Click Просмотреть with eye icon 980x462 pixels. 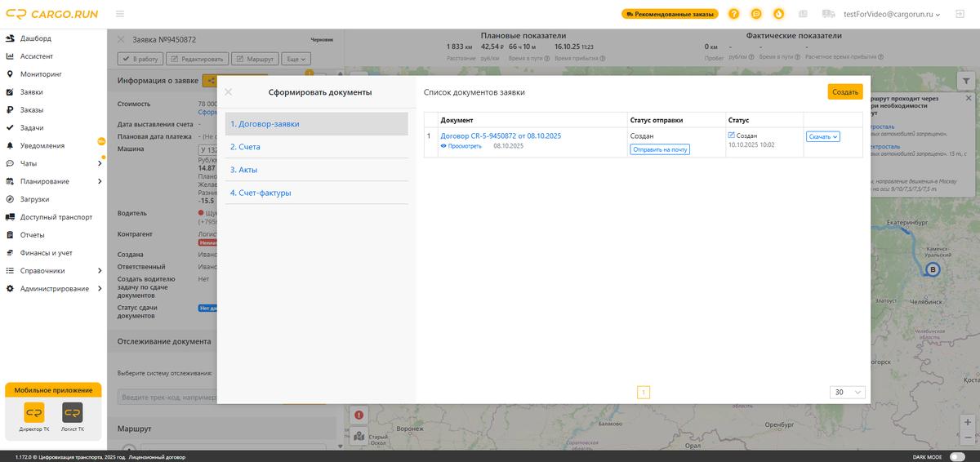tap(461, 146)
